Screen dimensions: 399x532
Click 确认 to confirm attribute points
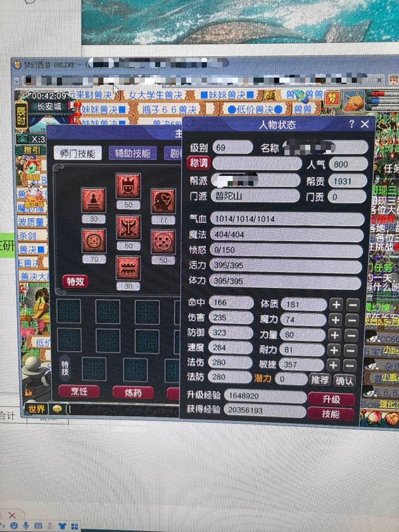344,380
